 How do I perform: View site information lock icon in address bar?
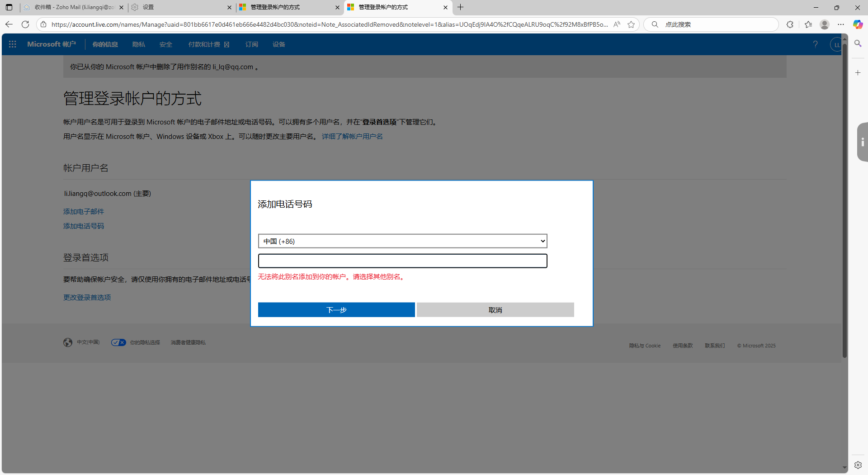(43, 24)
